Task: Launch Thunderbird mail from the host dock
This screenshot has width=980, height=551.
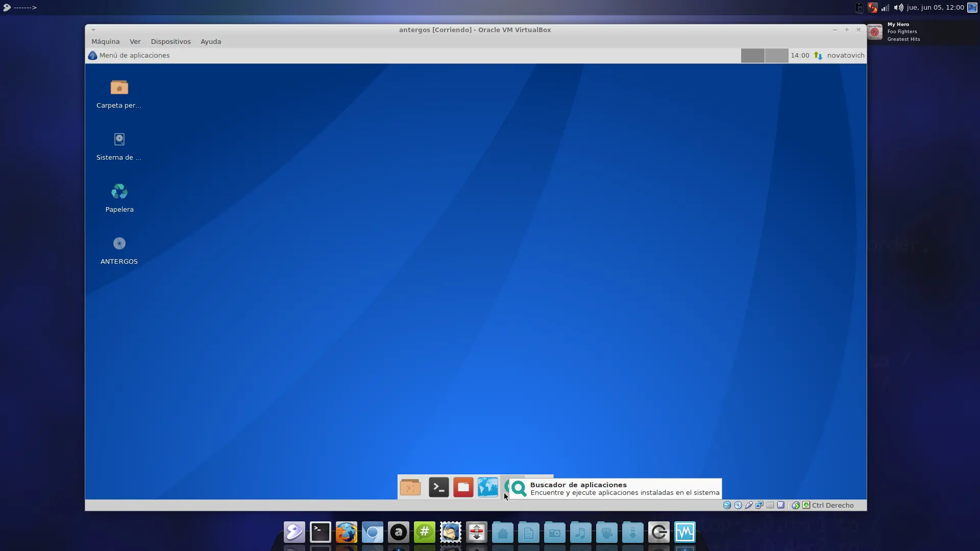Action: point(451,533)
